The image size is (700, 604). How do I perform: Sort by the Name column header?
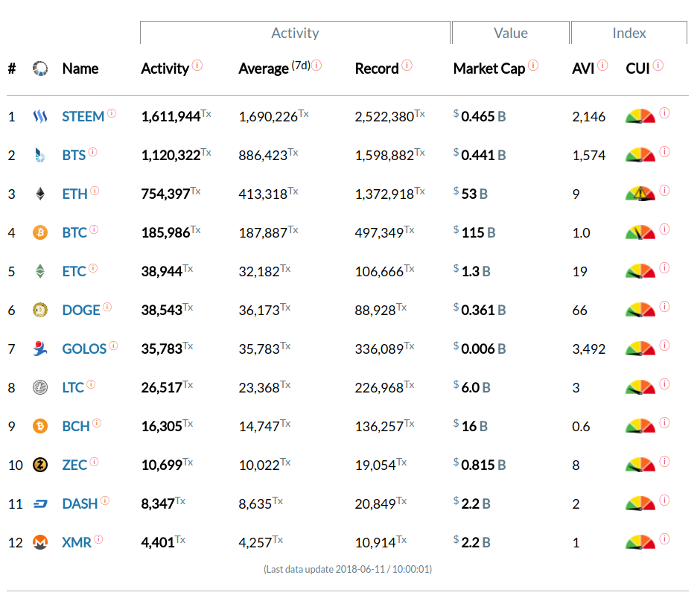point(80,69)
